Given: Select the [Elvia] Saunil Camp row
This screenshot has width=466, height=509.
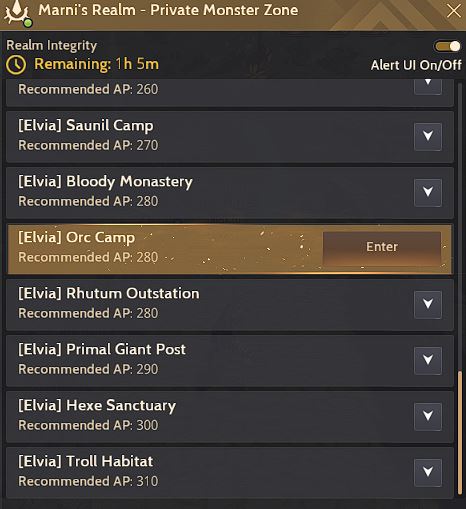Looking at the screenshot, I should coord(230,137).
